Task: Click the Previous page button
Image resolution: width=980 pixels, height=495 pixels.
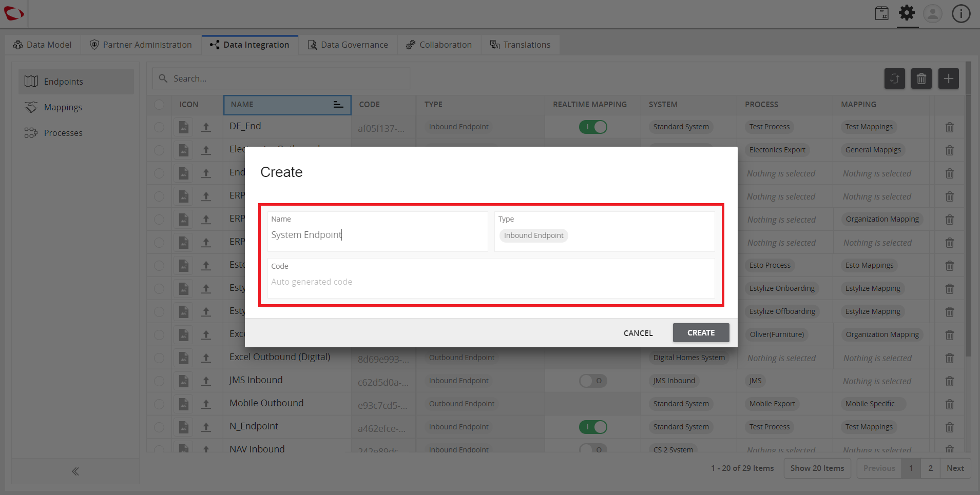Action: 879,468
